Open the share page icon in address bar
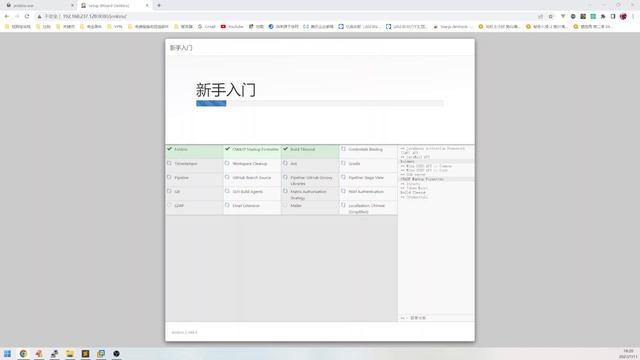 coord(540,16)
